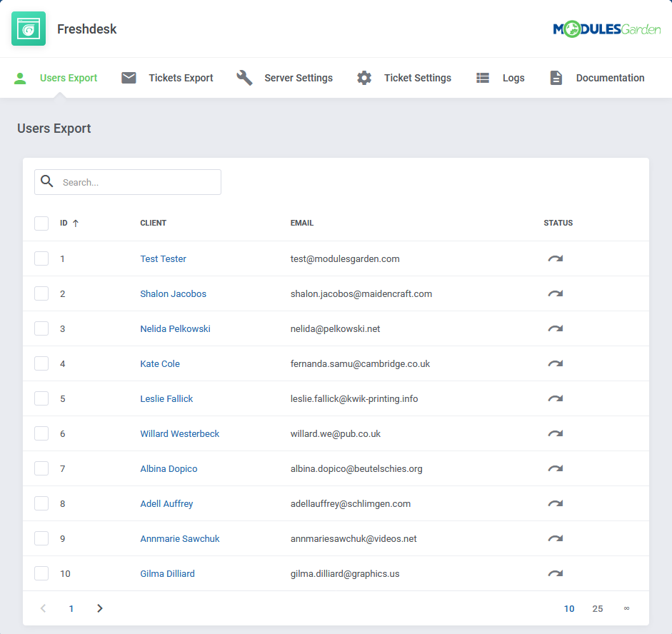Check the Leslie Fallick row checkbox
Viewport: 672px width, 634px height.
41,398
